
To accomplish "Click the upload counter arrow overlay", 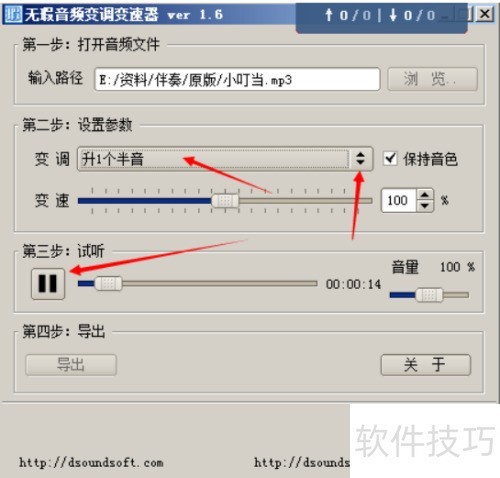I will tap(329, 15).
